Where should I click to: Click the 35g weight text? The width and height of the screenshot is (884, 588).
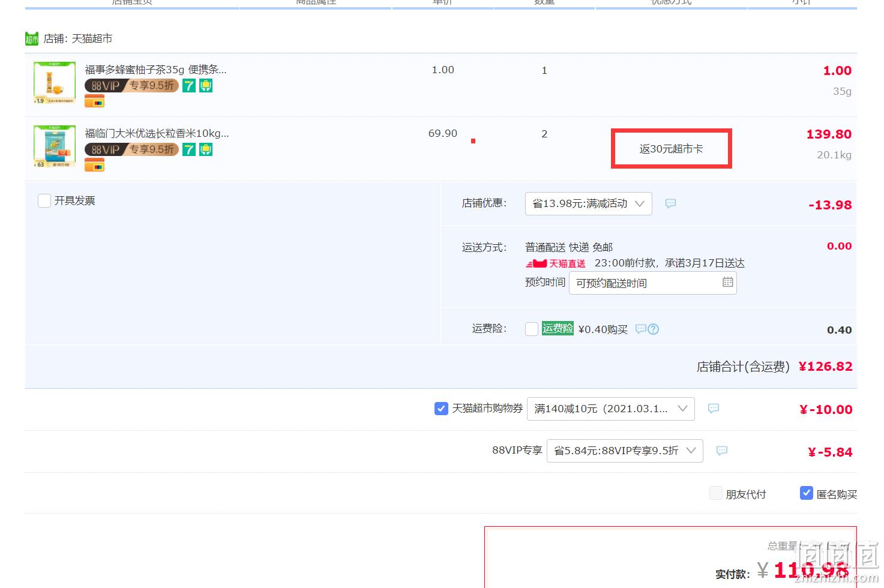[842, 91]
